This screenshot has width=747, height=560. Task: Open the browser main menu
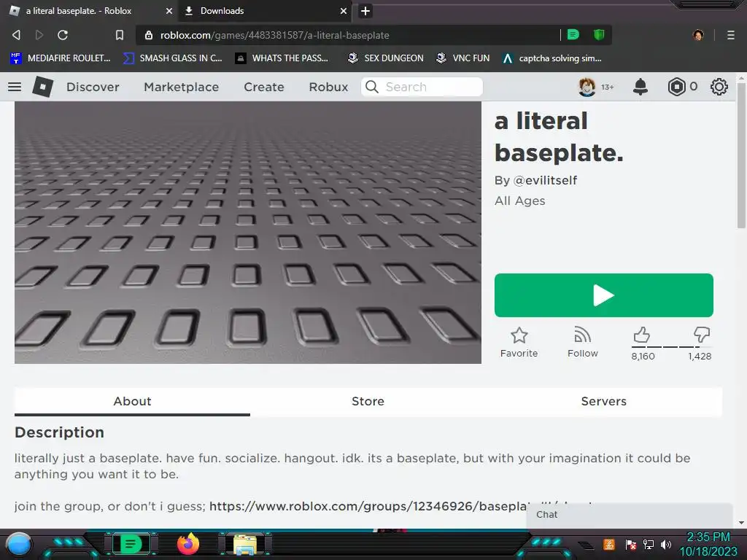pyautogui.click(x=731, y=35)
